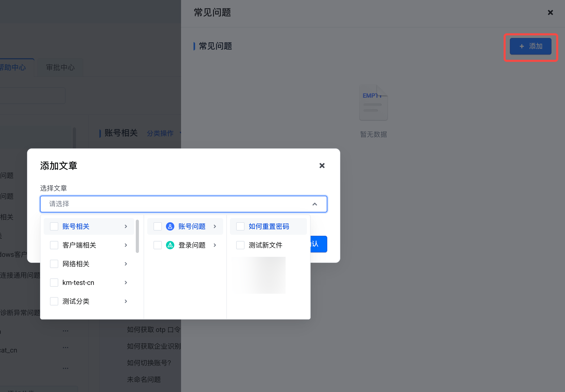Open the 分类操作 link

click(x=160, y=133)
